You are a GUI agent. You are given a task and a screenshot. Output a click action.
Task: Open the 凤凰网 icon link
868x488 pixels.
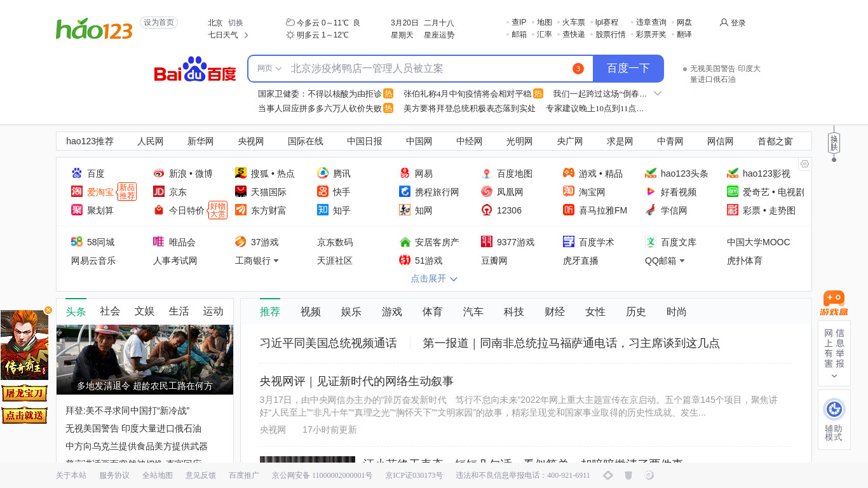(487, 192)
